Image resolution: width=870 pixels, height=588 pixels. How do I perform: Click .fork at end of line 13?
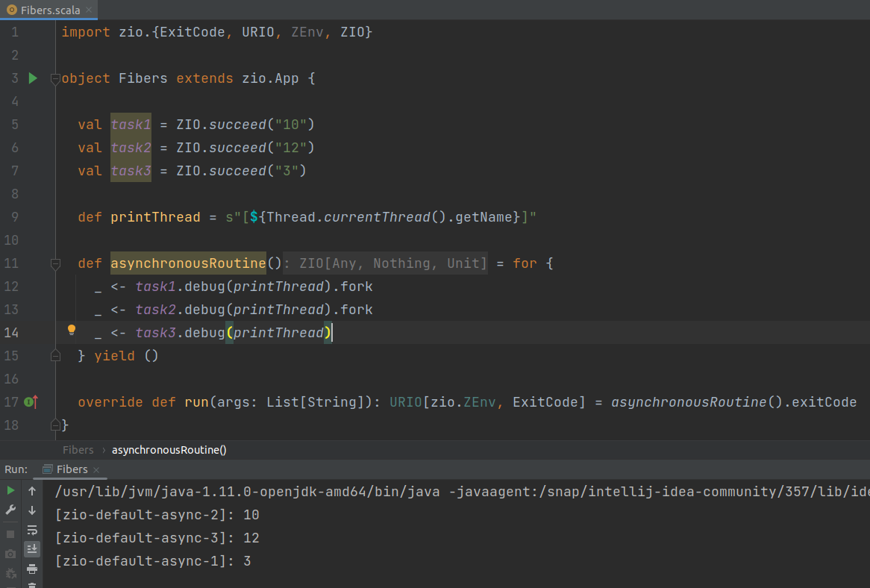point(352,310)
